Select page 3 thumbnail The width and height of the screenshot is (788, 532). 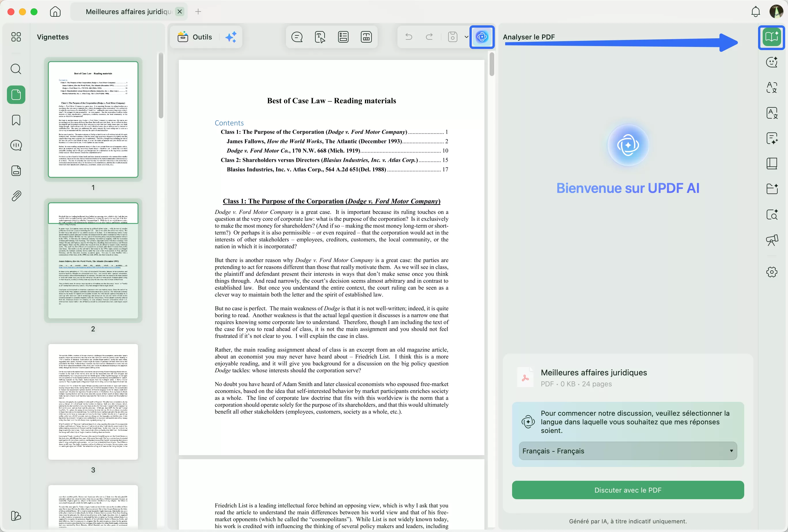coord(93,402)
